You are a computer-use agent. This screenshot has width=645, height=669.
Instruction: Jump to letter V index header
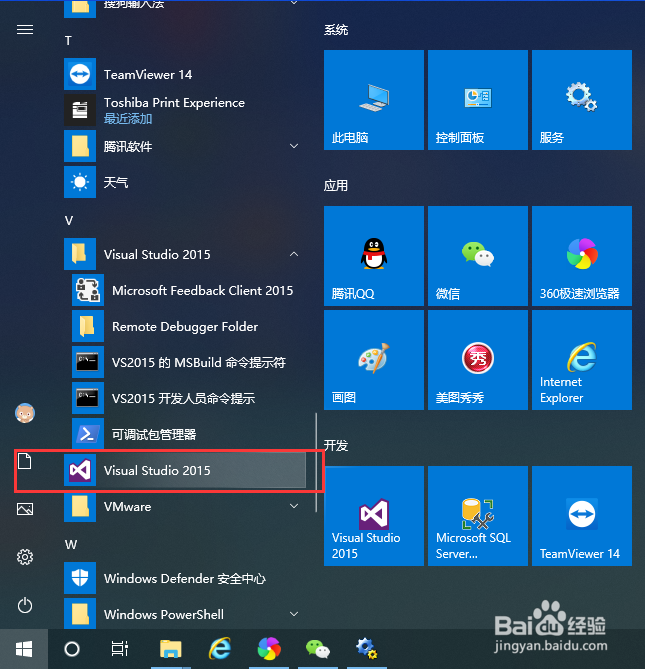69,221
